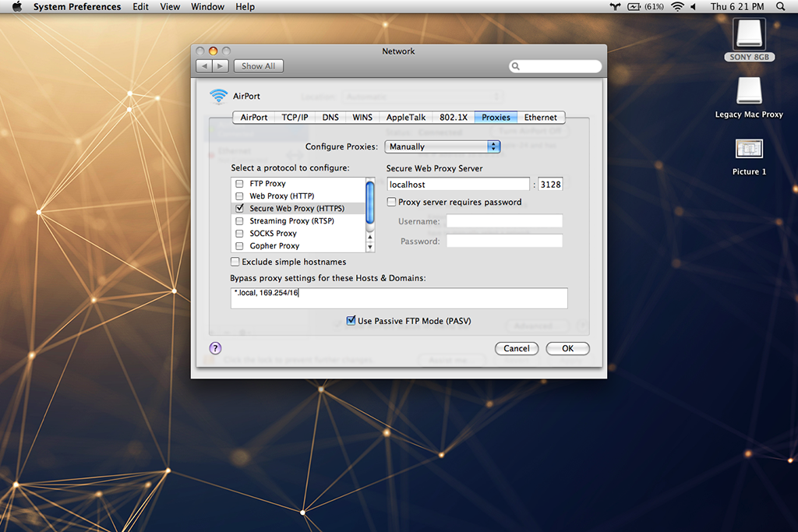Image resolution: width=798 pixels, height=532 pixels.
Task: Select the Streaming Proxy (RTSP) row
Action: click(x=298, y=220)
